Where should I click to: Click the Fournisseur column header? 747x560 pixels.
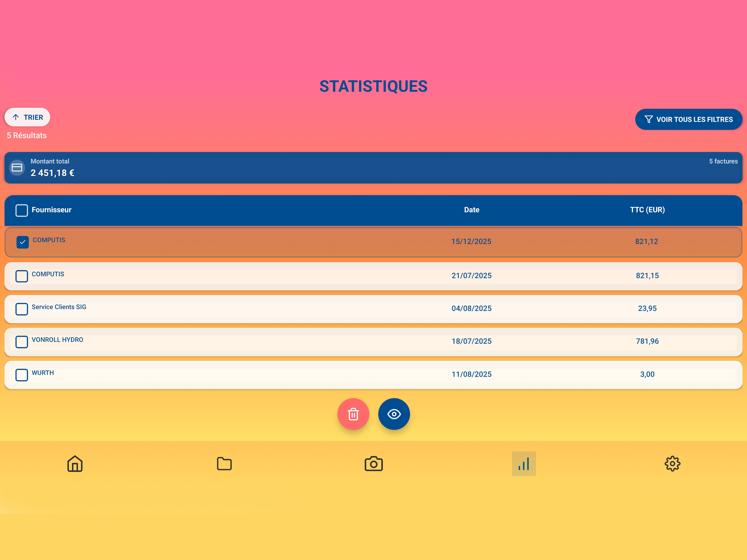point(51,210)
